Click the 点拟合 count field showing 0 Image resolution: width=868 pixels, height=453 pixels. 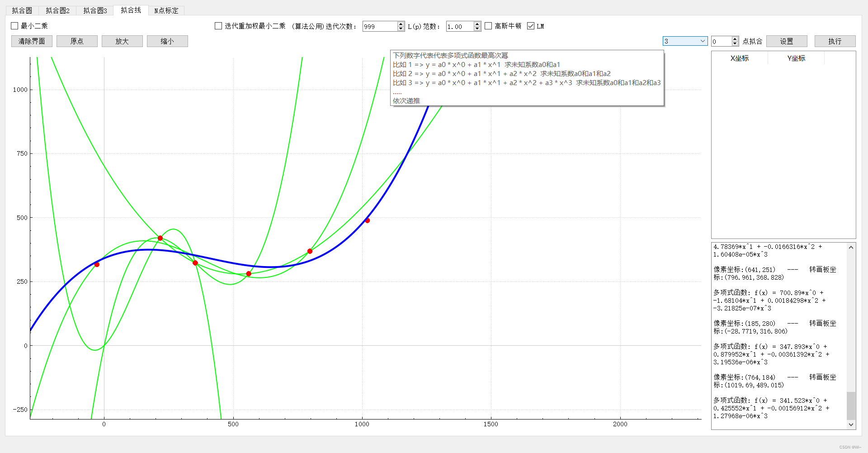(x=721, y=41)
